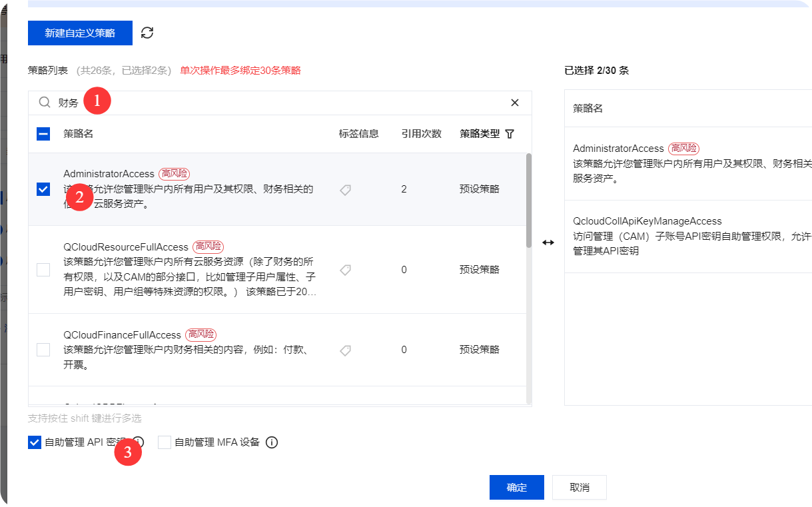Viewport: 812px width, 507px height.
Task: Click the policy list vertical scrollbar
Action: pos(529,200)
